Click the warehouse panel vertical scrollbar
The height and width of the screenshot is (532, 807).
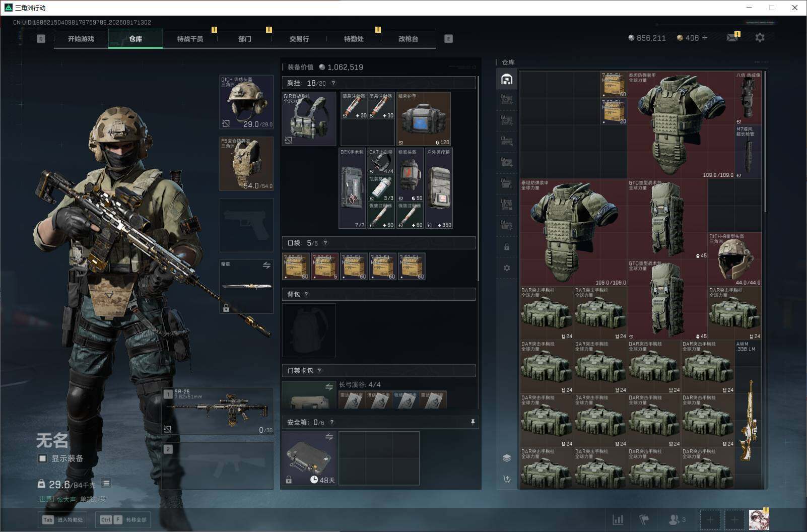click(x=766, y=141)
